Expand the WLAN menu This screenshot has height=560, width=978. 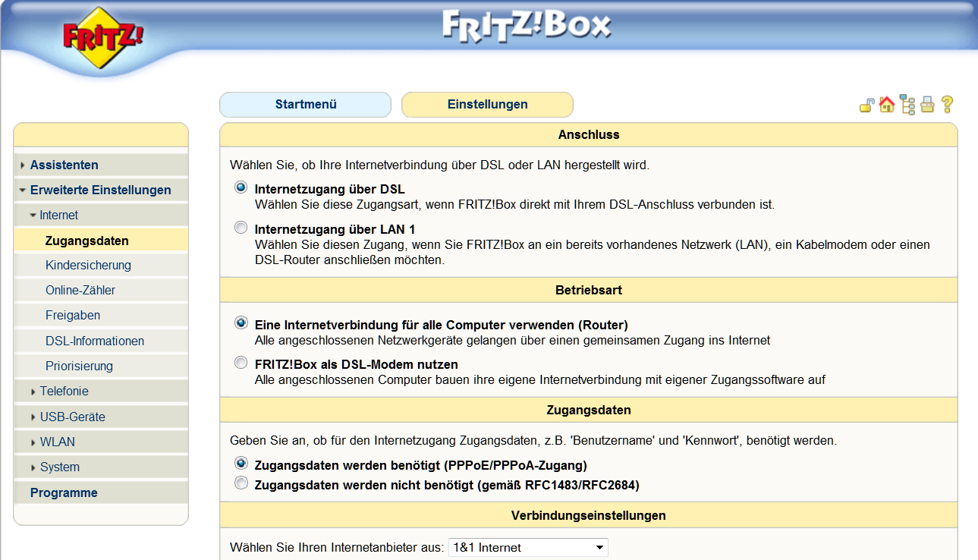point(33,442)
